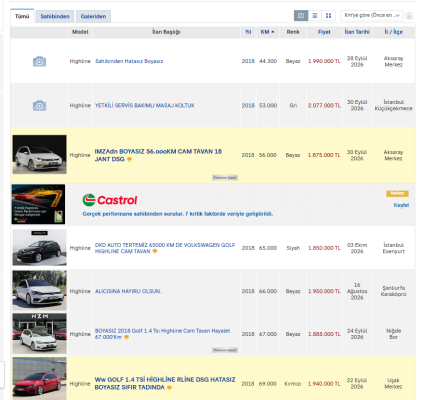Image resolution: width=423 pixels, height=400 pixels.
Task: Click location Niğde Bor
Action: (x=393, y=334)
